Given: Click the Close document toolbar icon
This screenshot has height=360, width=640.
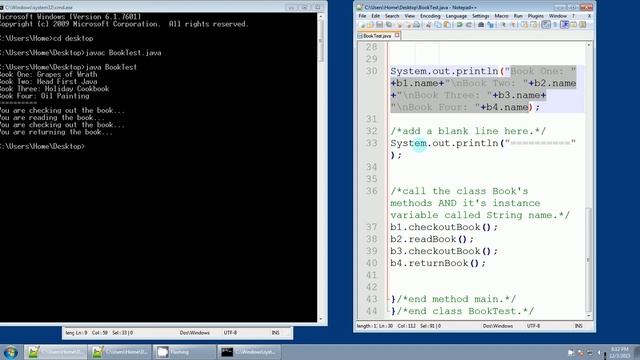Looking at the screenshot, I should (x=399, y=25).
